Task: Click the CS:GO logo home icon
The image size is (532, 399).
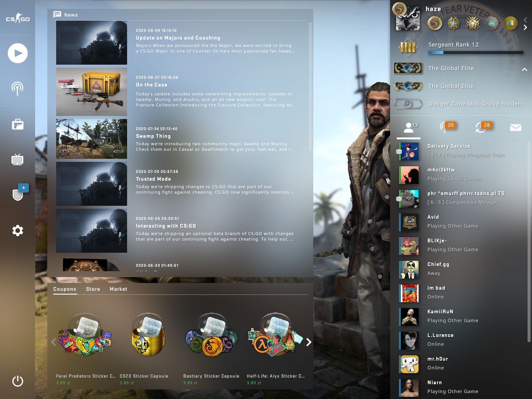Action: [17, 18]
